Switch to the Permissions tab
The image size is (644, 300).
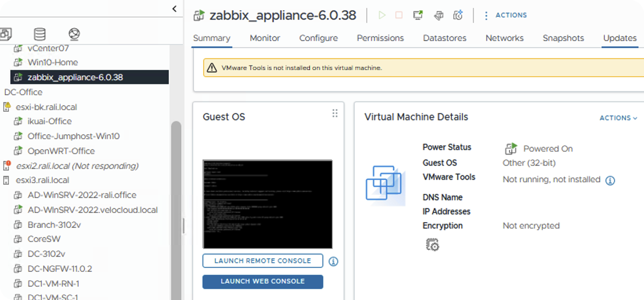(380, 38)
